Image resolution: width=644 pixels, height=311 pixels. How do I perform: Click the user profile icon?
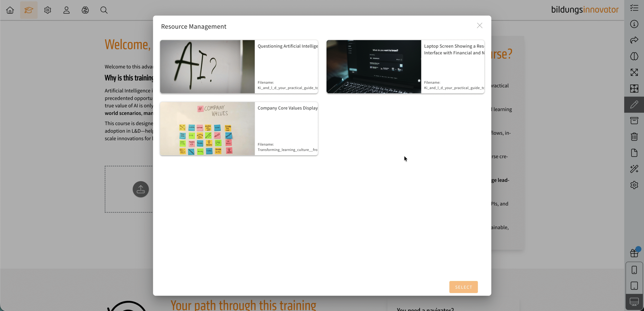tap(66, 10)
